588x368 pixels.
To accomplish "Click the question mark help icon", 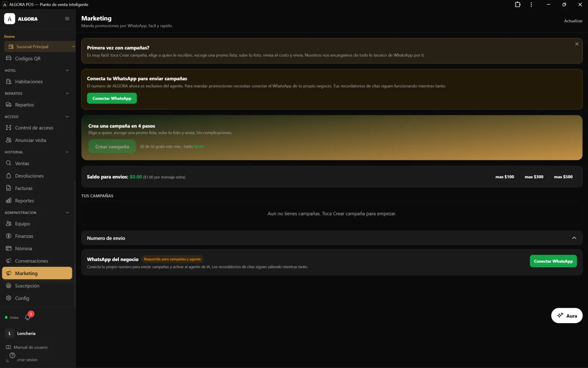I will point(12,355).
